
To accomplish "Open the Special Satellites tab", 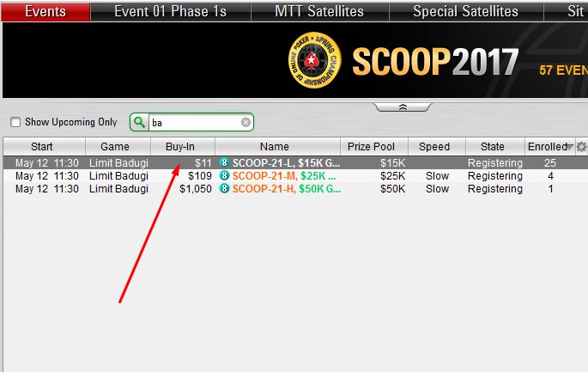I will click(x=466, y=11).
